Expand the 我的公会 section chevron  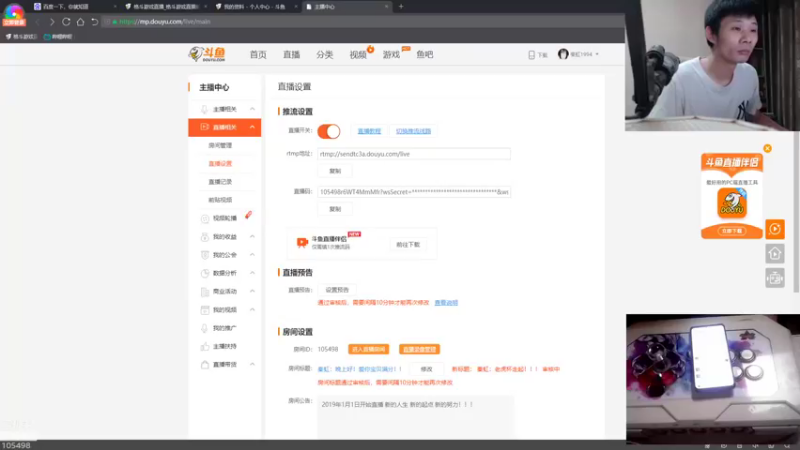coord(252,255)
